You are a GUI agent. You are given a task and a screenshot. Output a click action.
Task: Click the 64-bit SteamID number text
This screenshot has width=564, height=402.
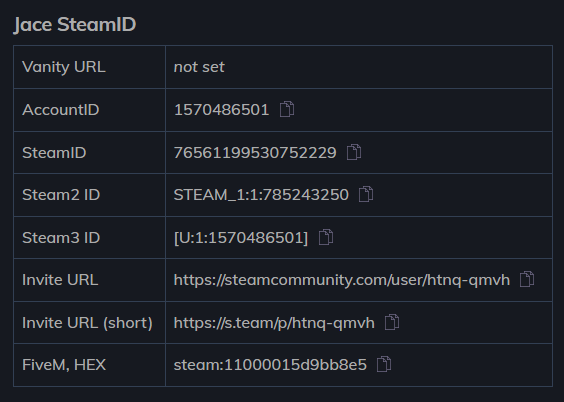pos(255,152)
